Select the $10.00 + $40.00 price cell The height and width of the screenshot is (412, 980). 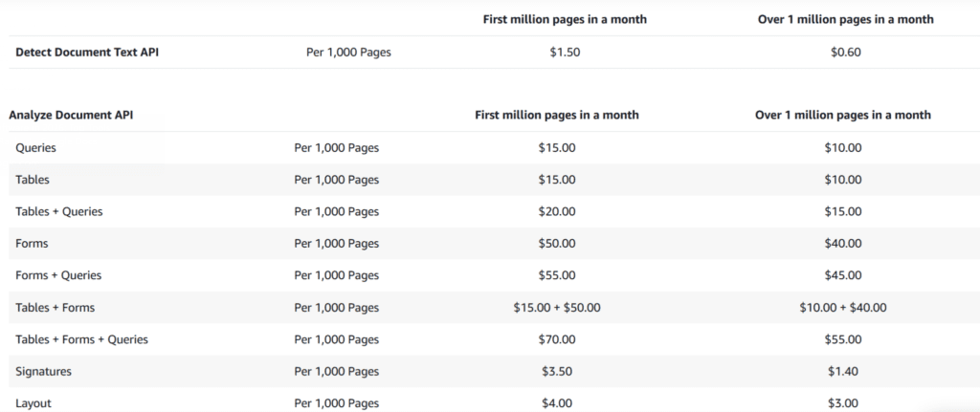coord(842,308)
